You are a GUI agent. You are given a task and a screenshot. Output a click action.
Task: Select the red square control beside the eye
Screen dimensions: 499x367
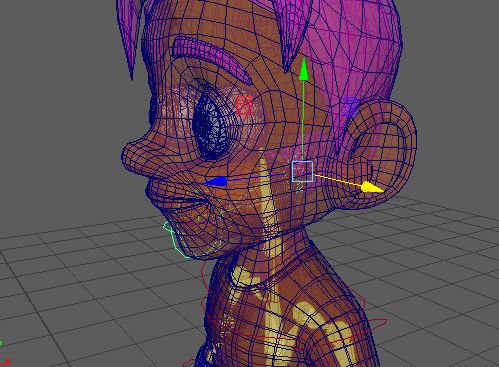(x=244, y=106)
